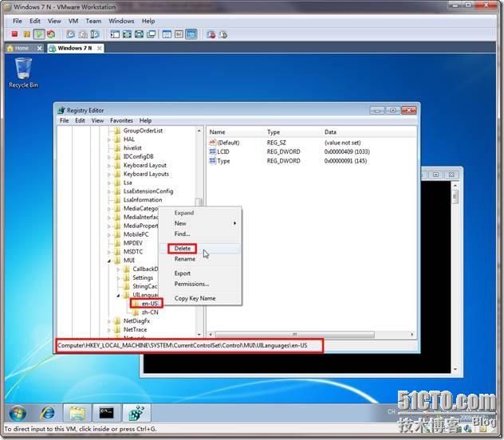Collapse the UILanguages key arrow

[x=118, y=295]
